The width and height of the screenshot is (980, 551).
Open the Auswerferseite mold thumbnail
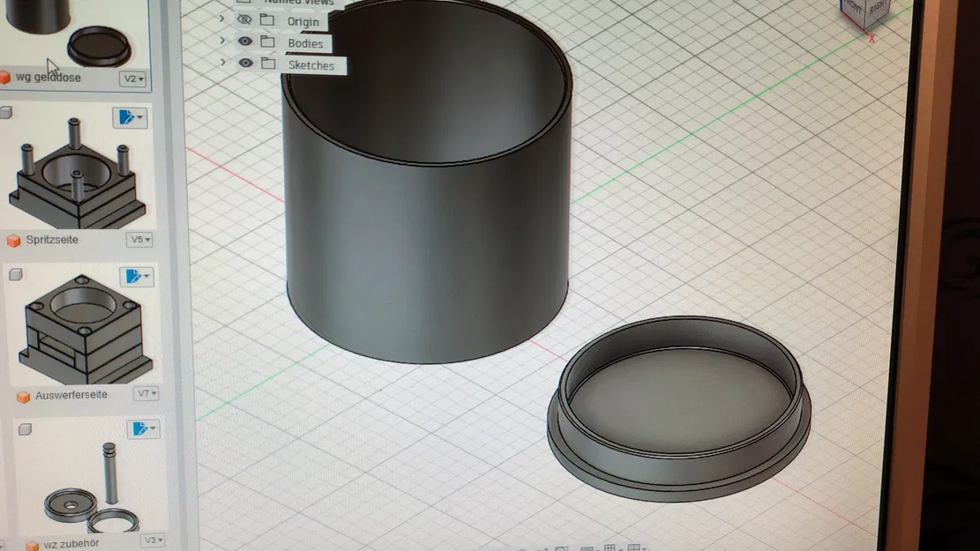[x=85, y=328]
